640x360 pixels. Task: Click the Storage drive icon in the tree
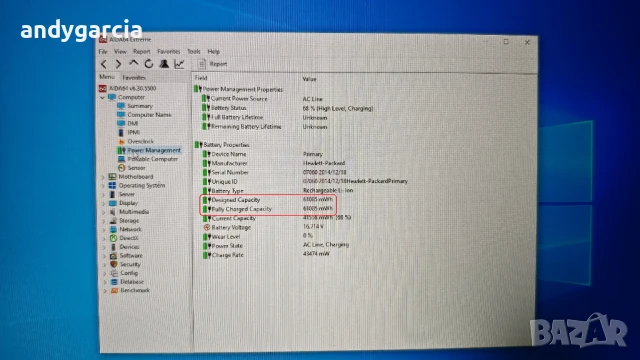point(113,221)
